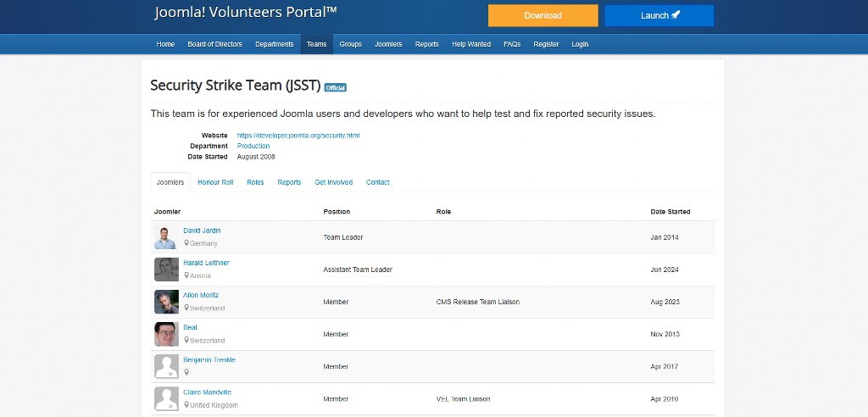Go to Home in navigation bar
This screenshot has height=417, width=868.
pyautogui.click(x=165, y=44)
